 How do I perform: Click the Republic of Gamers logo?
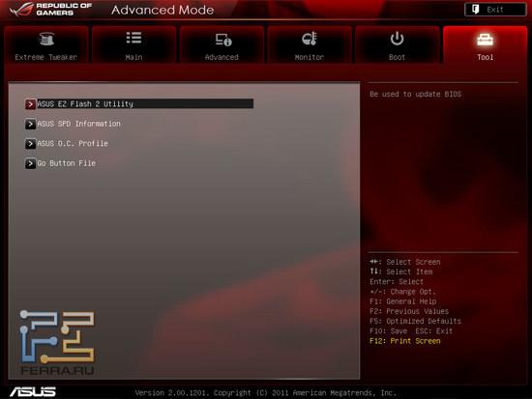coord(51,9)
